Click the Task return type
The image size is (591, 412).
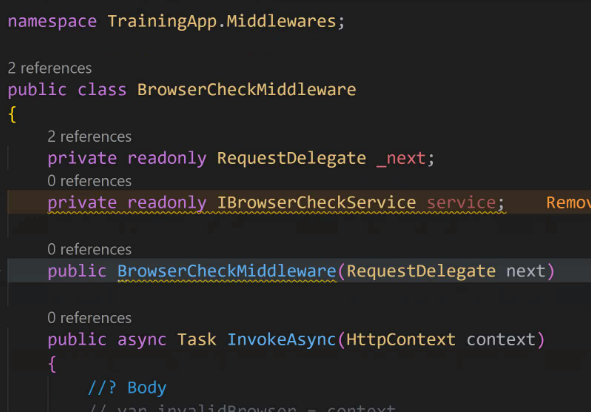click(x=197, y=340)
